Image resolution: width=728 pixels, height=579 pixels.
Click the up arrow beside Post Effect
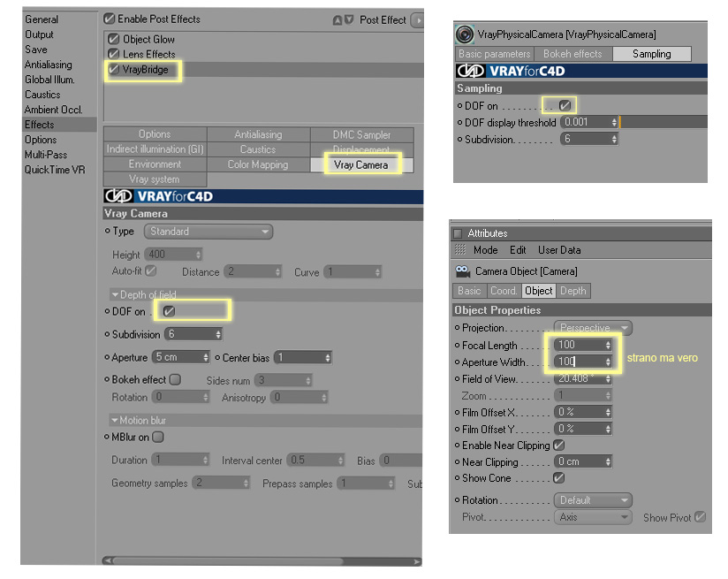click(337, 20)
